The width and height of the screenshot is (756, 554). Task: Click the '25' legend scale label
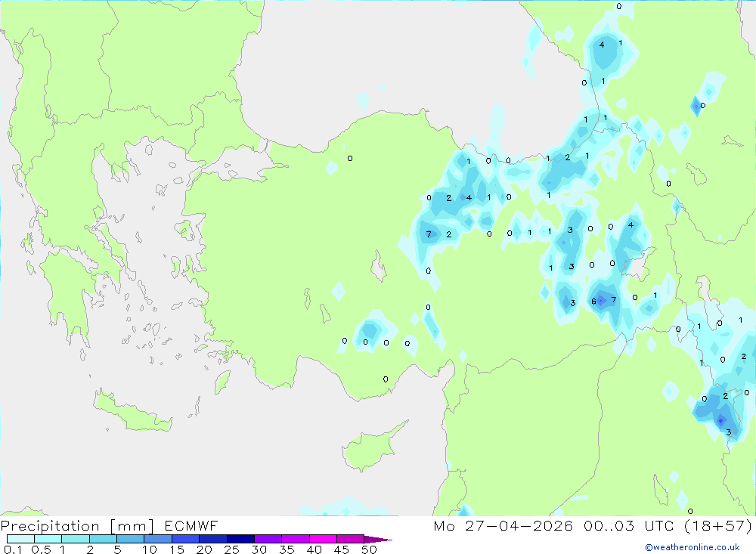pyautogui.click(x=232, y=549)
